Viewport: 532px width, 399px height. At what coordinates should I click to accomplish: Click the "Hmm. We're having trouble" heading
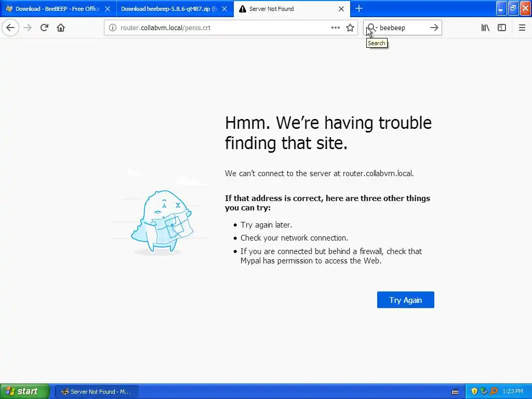tap(328, 132)
